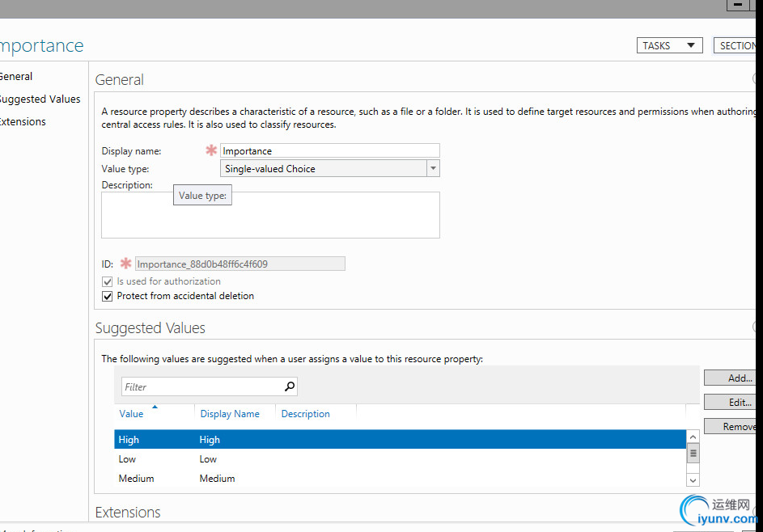Viewport: 763px width, 532px height.
Task: Click the list scrollbar up arrow
Action: tap(693, 437)
